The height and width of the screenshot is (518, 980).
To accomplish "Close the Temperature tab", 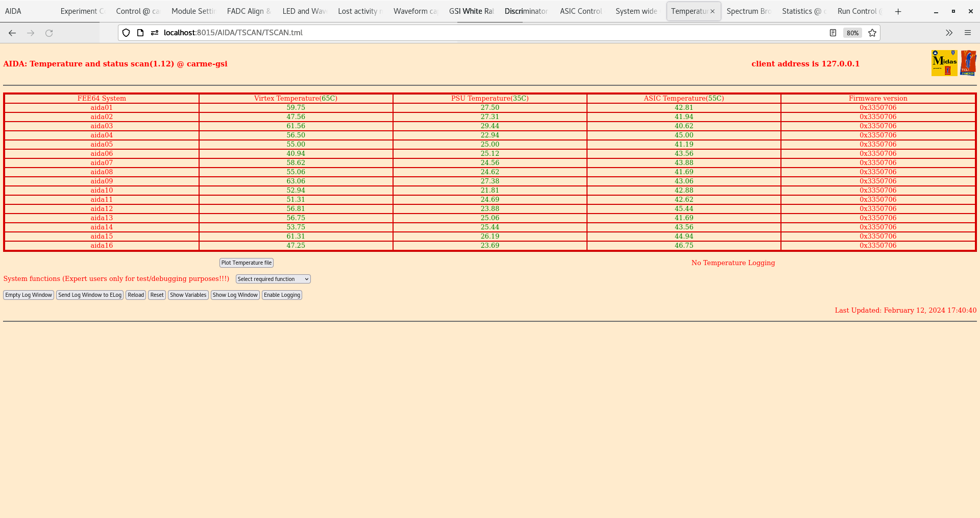I will [713, 11].
